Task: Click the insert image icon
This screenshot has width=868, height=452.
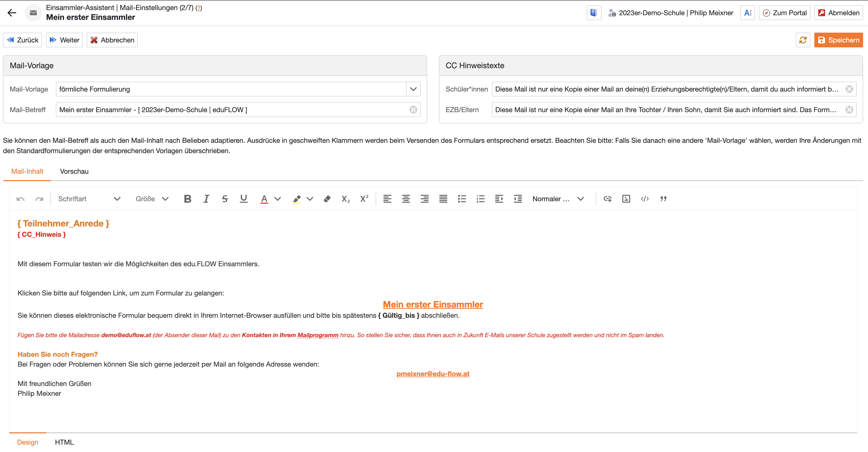Action: [626, 199]
